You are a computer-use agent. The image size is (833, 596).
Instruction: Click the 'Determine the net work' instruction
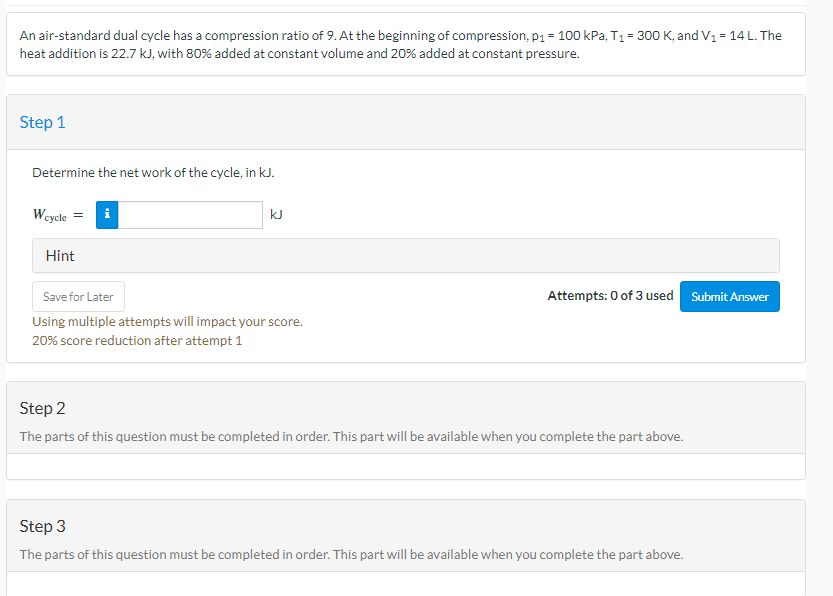pyautogui.click(x=153, y=173)
